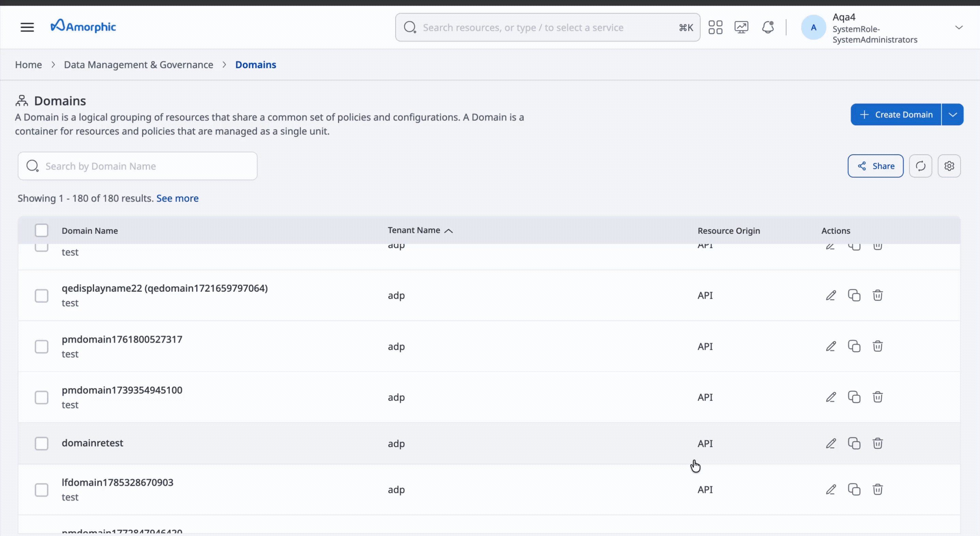Delete the domainretest domain
This screenshot has width=980, height=536.
878,444
